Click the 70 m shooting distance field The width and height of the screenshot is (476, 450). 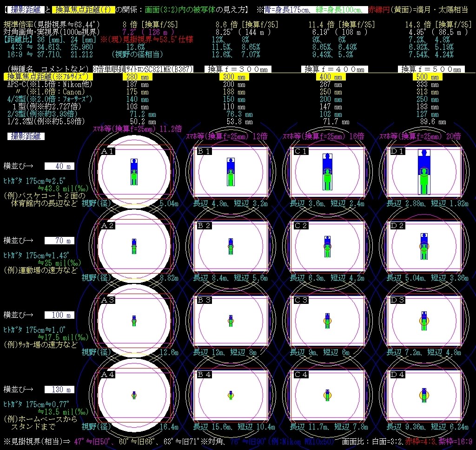[x=59, y=241]
